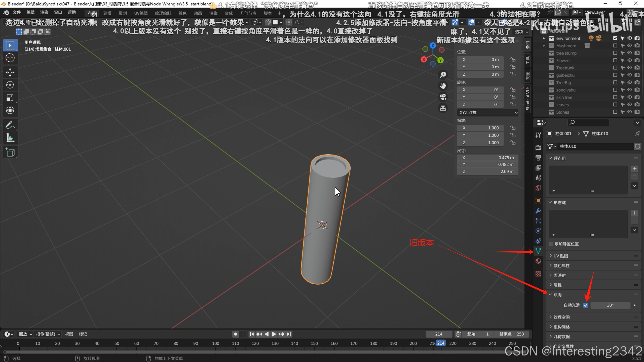Expand the UV 贴图 panel
644x362 pixels.
pos(560,256)
